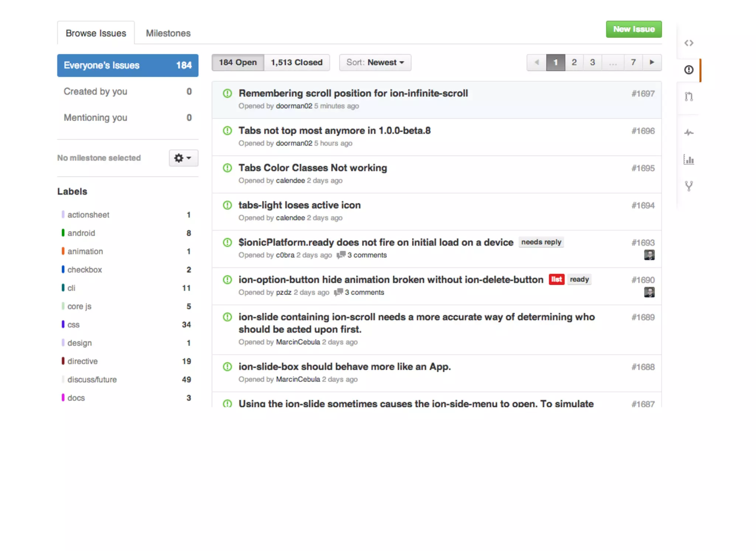The height and width of the screenshot is (551, 756).
Task: Click the New Issue button
Action: pyautogui.click(x=633, y=29)
